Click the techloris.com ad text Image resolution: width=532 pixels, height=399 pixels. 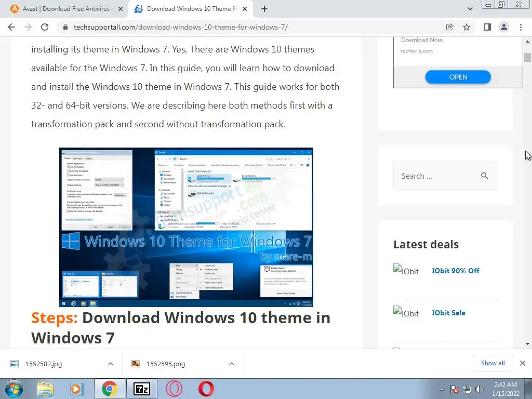point(417,51)
